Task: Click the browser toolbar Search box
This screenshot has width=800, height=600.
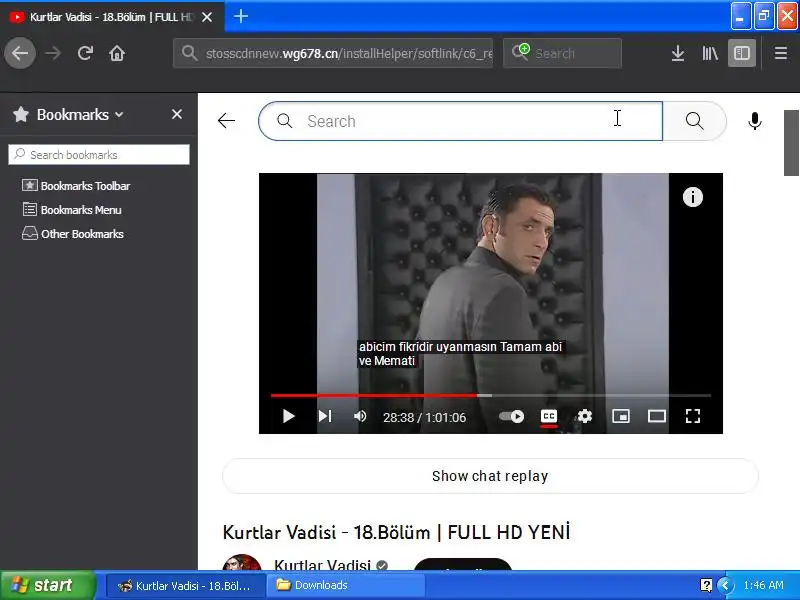Action: (562, 53)
